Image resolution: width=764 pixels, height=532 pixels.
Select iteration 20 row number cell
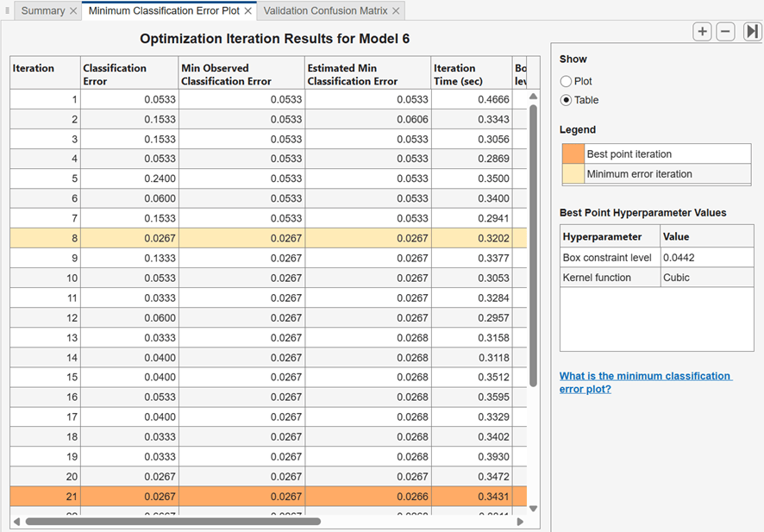pyautogui.click(x=46, y=477)
